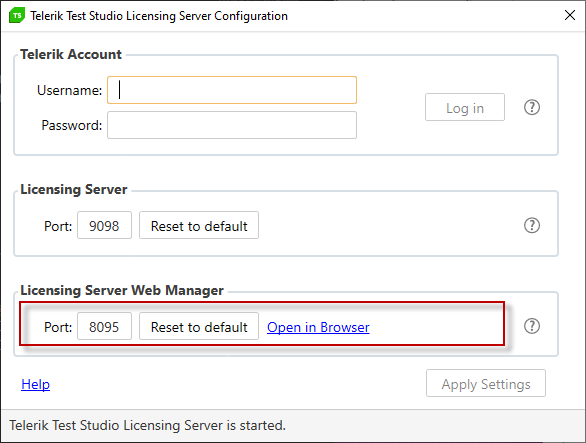
Task: Click the Telerik Test Studio title bar icon
Action: (17, 15)
